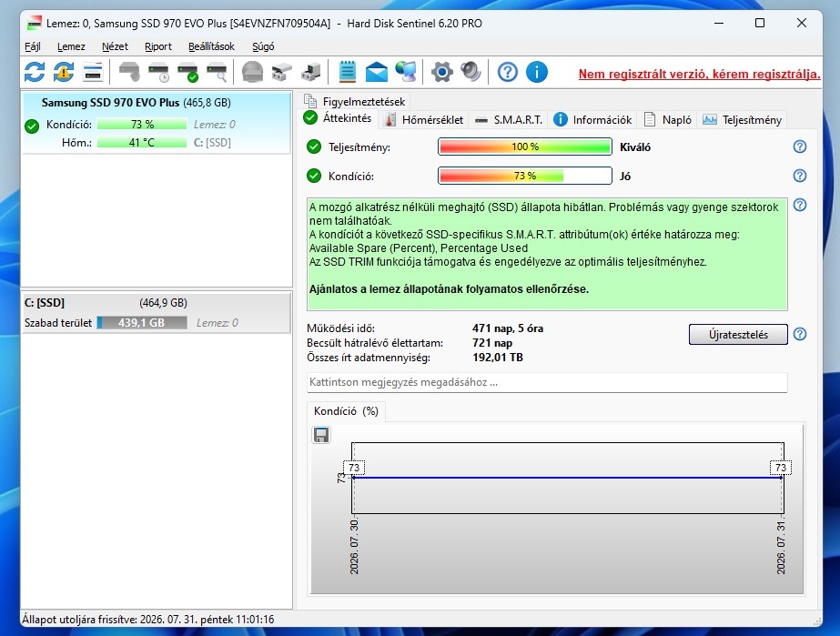Select the Kondíció (%) chart tab
The width and height of the screenshot is (840, 636).
point(346,411)
